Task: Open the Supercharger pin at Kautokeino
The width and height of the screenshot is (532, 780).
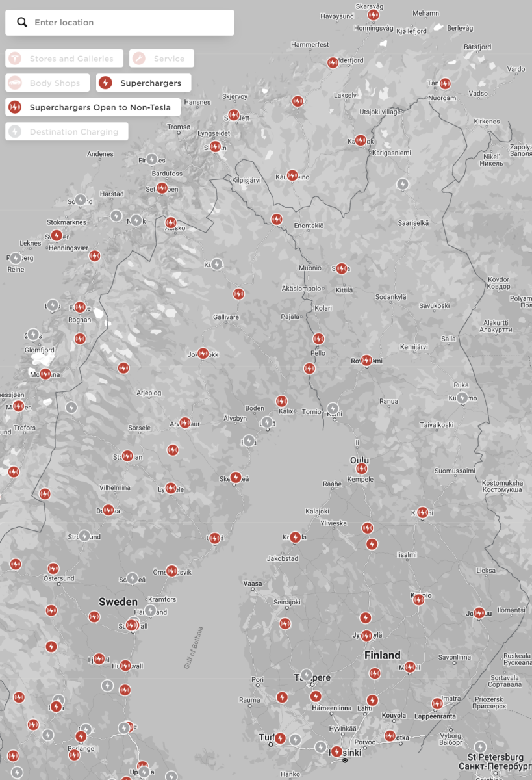Action: point(292,175)
